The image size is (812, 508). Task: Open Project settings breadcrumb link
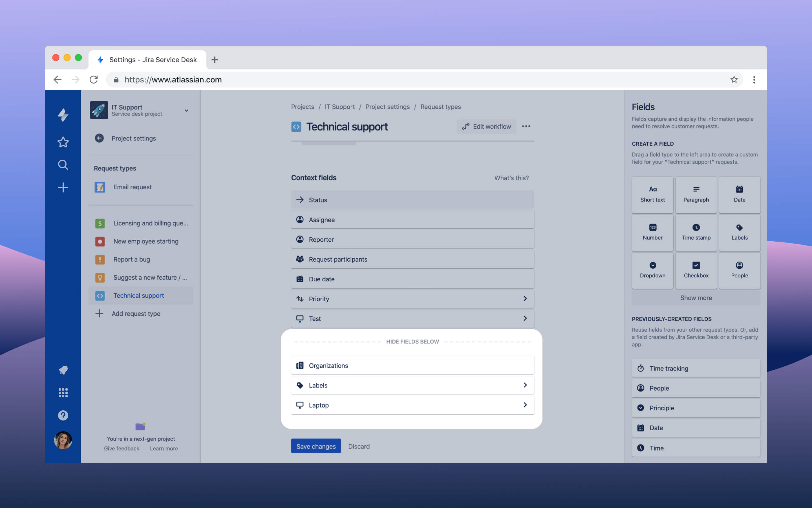coord(388,107)
